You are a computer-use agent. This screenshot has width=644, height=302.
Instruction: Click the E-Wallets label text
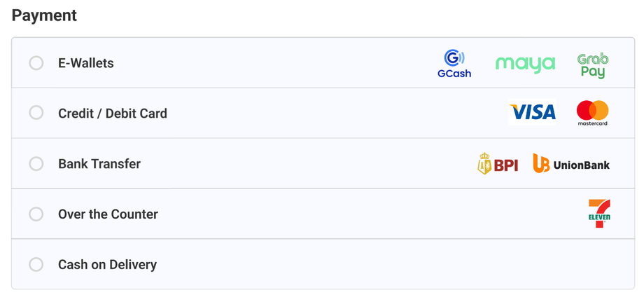[x=85, y=63]
